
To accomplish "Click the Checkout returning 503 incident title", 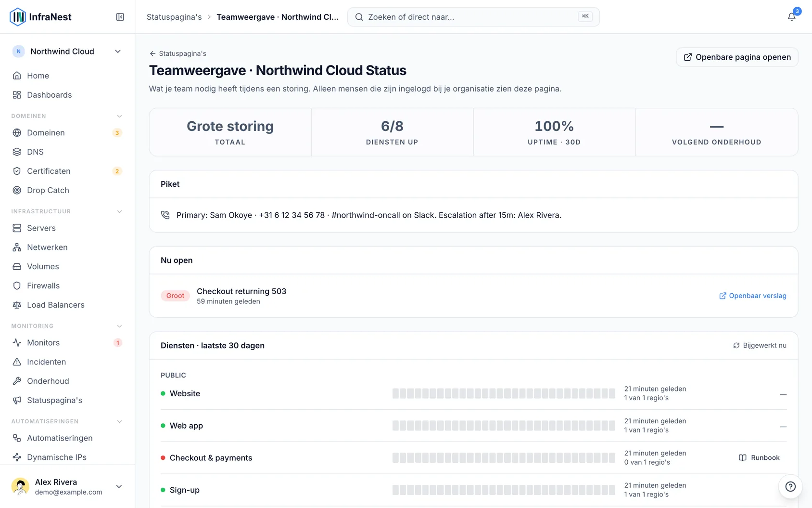I will 241,291.
